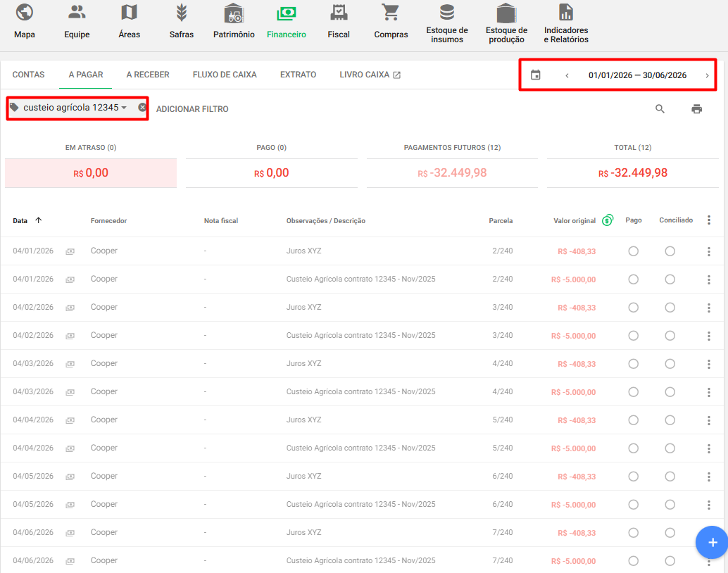Click ADICIONAR FILTRO button
The image size is (728, 573).
click(x=192, y=109)
